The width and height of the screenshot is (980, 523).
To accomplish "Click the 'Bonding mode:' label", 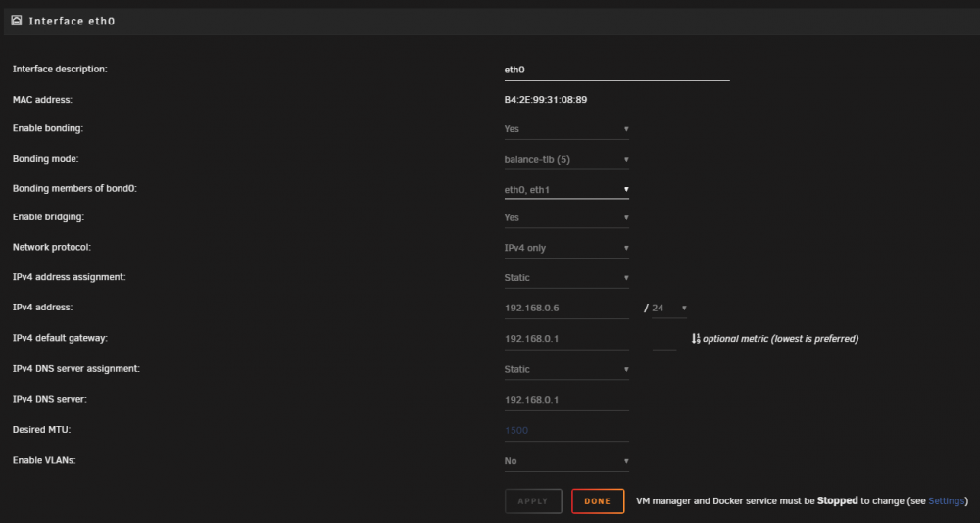I will (46, 158).
